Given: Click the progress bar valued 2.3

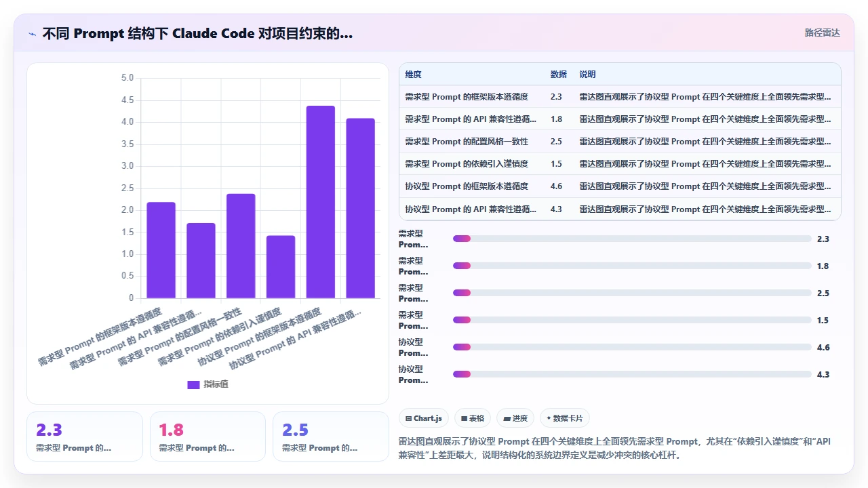Looking at the screenshot, I should coord(632,239).
